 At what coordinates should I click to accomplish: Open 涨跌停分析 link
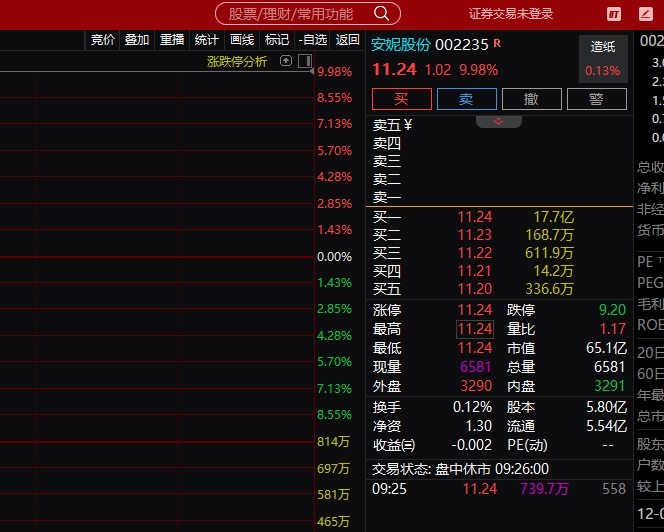(237, 62)
